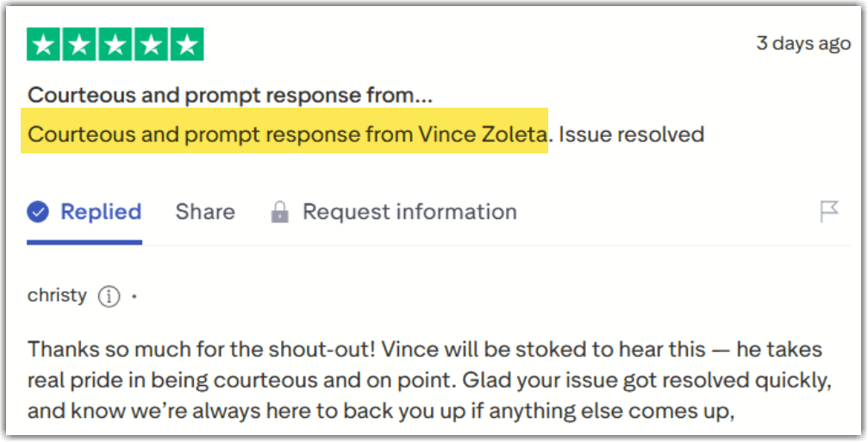
Task: Click the replier name christy
Action: coord(57,296)
